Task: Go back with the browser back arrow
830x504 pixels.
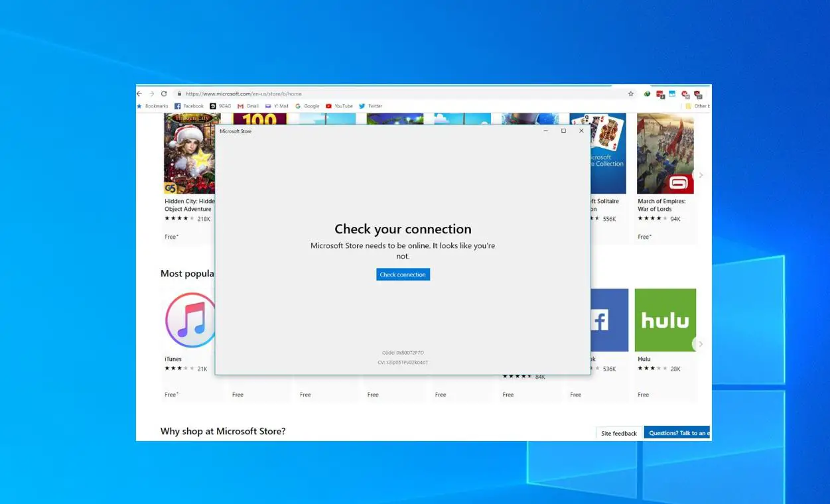Action: pyautogui.click(x=139, y=94)
